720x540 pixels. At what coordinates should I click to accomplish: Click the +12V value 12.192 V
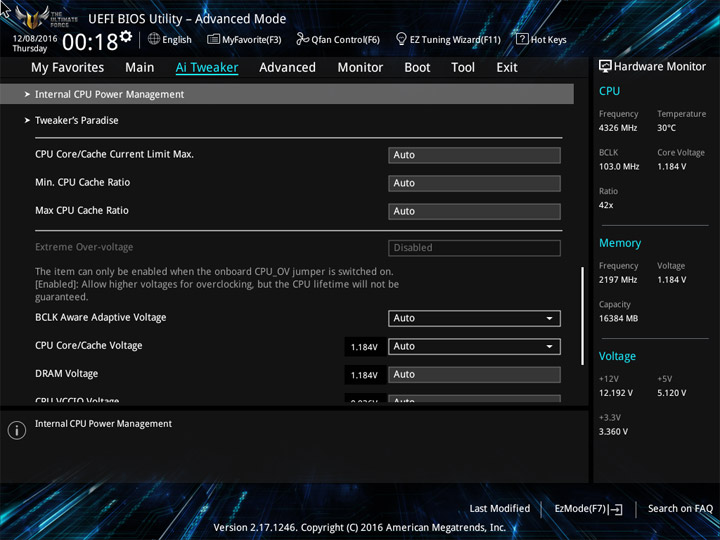(x=615, y=393)
